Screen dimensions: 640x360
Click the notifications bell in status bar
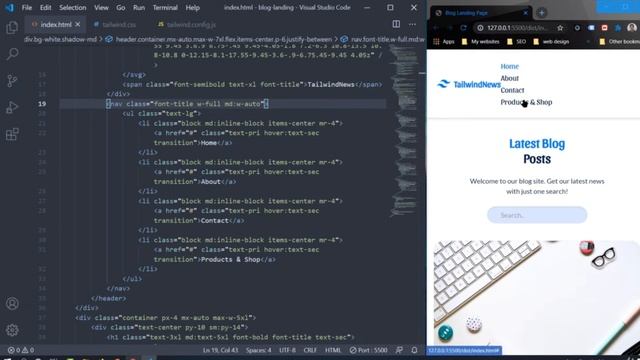[x=414, y=350]
